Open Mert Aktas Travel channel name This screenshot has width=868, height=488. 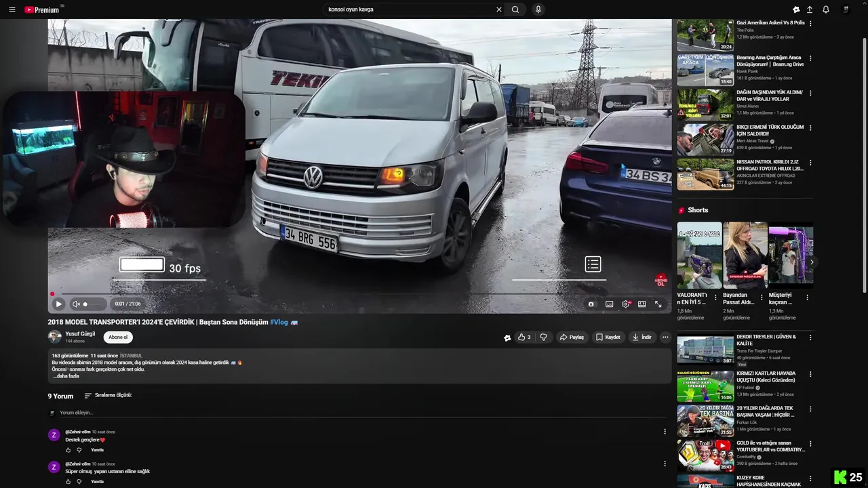click(753, 141)
